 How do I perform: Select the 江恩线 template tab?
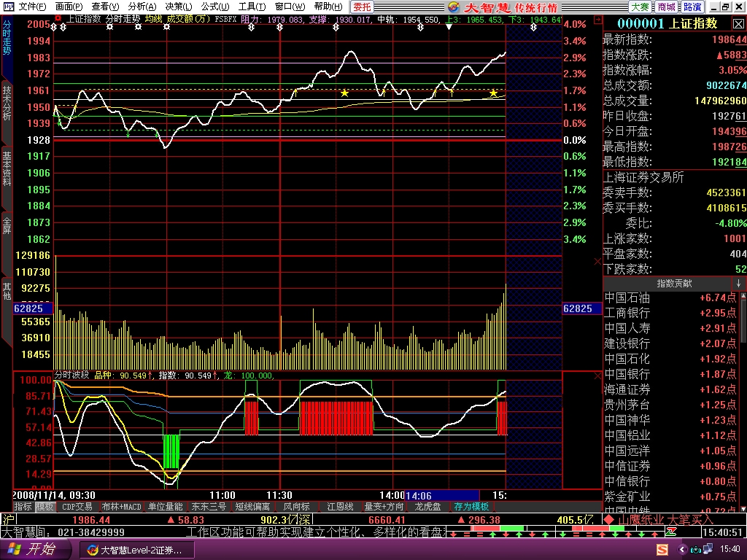click(340, 507)
